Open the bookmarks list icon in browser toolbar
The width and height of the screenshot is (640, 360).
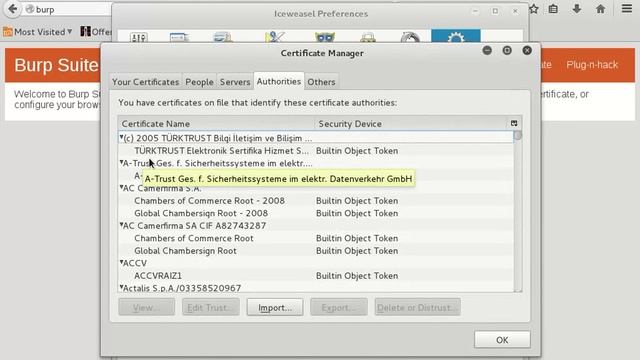tap(553, 9)
